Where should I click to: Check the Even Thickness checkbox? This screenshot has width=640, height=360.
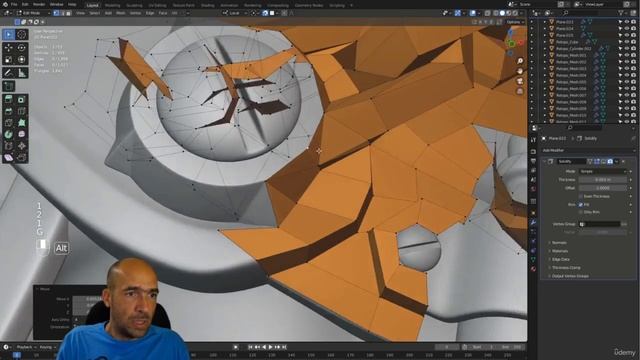click(x=580, y=196)
